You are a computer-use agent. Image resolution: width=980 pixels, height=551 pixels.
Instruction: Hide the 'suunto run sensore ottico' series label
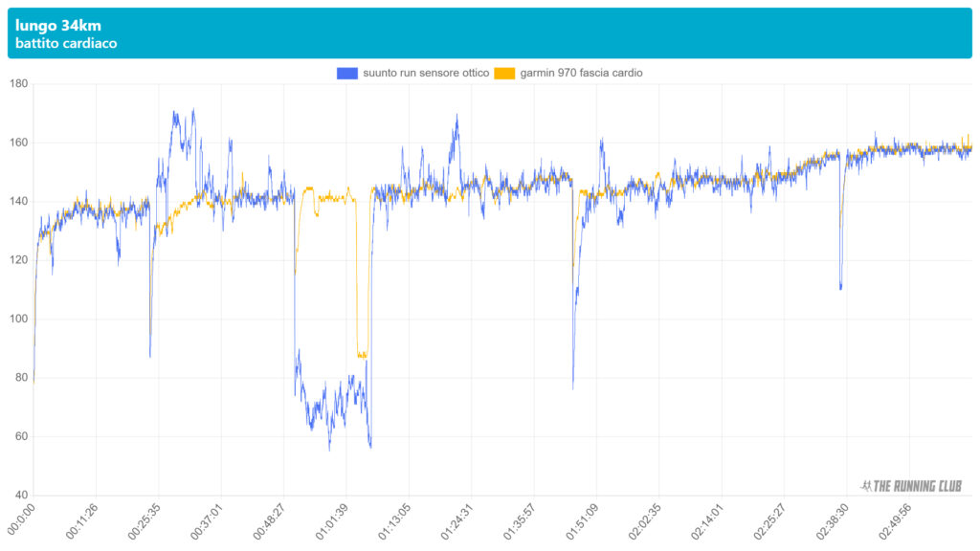[x=426, y=73]
